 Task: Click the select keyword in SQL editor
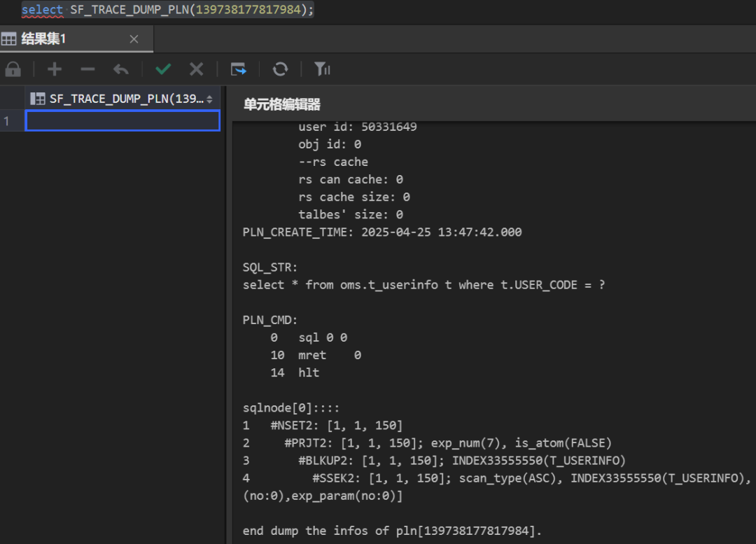click(x=42, y=10)
